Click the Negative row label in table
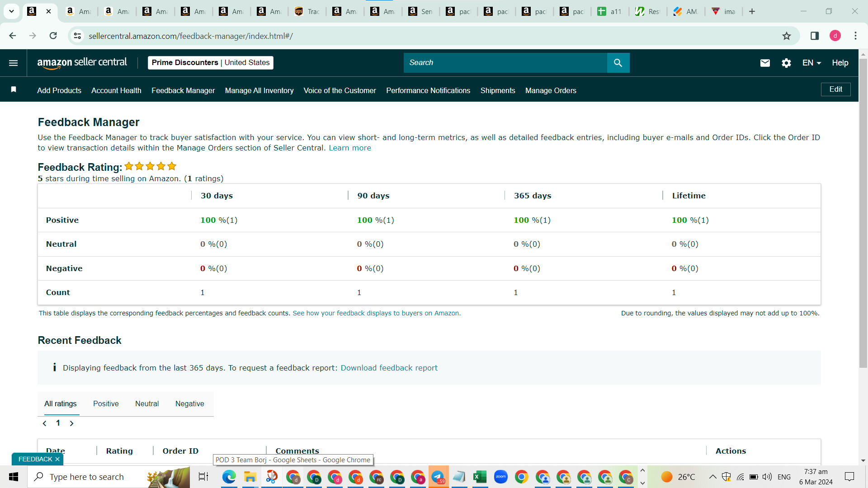 64,268
